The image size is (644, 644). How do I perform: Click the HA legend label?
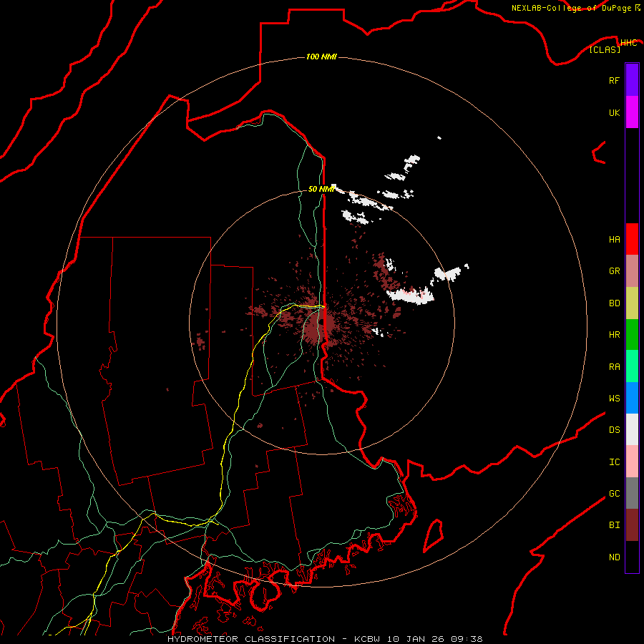(614, 239)
